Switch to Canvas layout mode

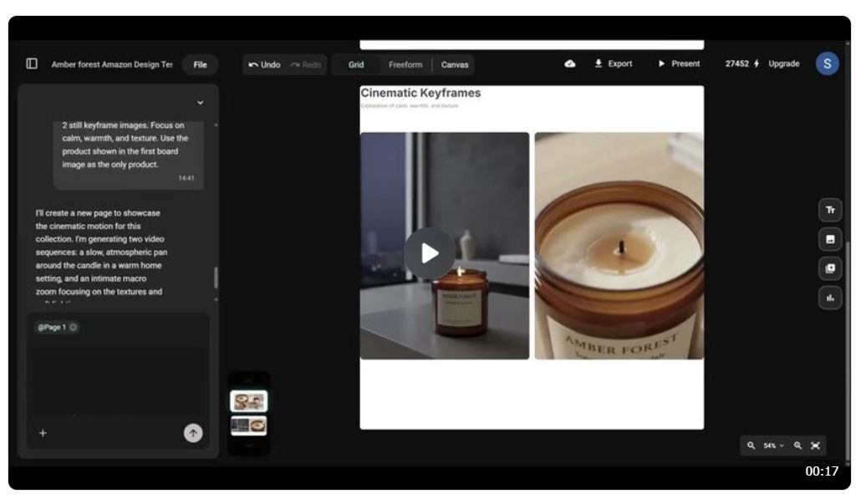tap(455, 64)
